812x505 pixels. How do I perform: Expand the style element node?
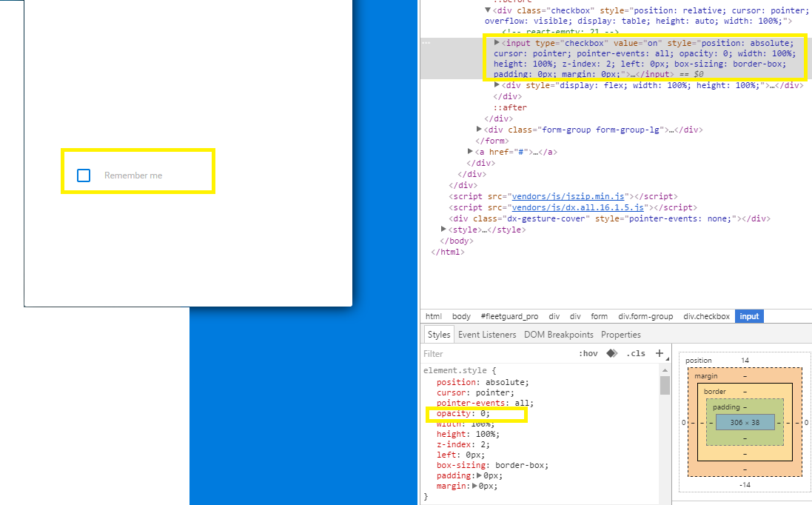(x=444, y=230)
